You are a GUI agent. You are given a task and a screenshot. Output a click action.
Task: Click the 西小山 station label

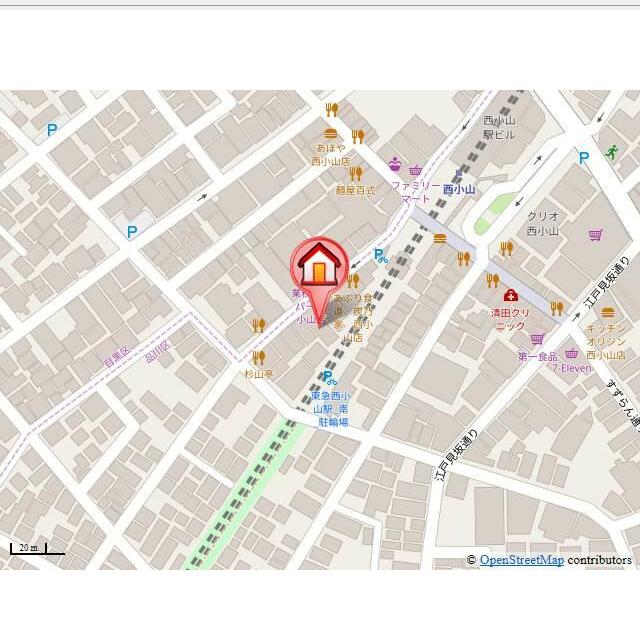460,189
